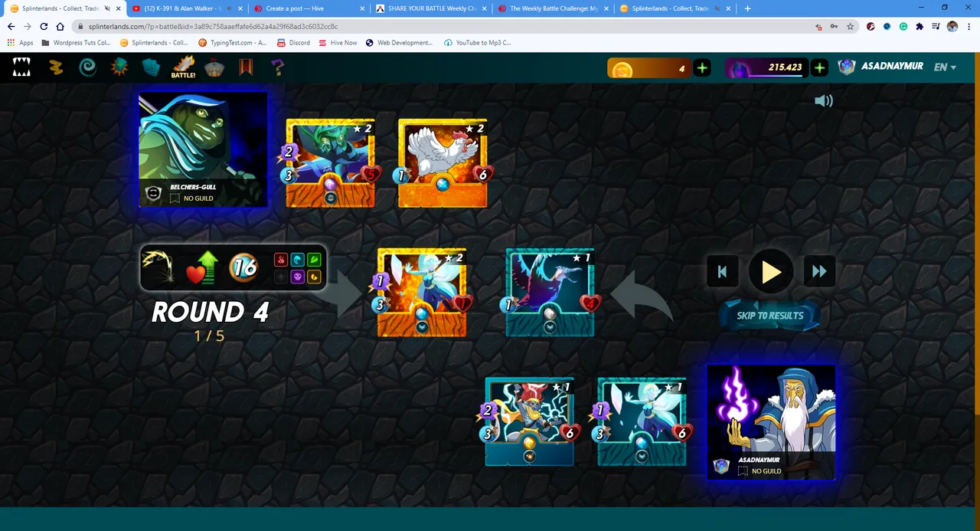The height and width of the screenshot is (531, 980).
Task: Go to browser home page
Action: 60,26
